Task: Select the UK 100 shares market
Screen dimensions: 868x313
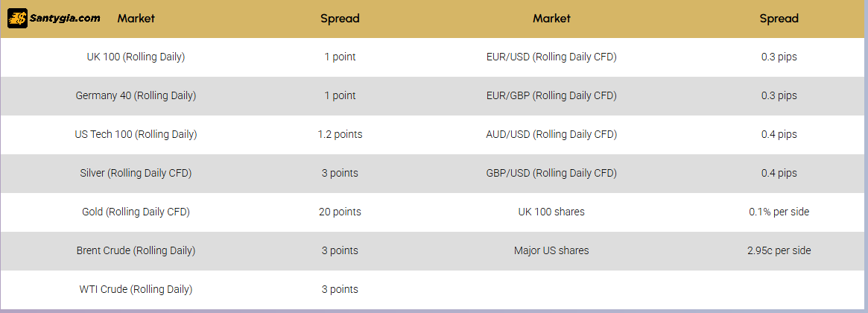Action: tap(551, 212)
